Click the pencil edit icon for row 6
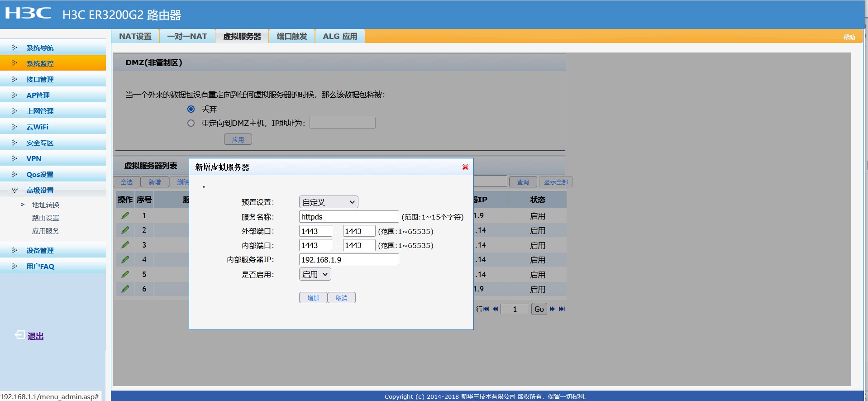 click(x=125, y=289)
